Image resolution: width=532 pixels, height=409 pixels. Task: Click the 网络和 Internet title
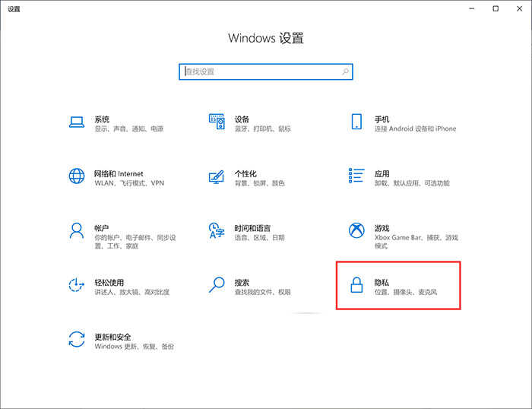(x=119, y=174)
